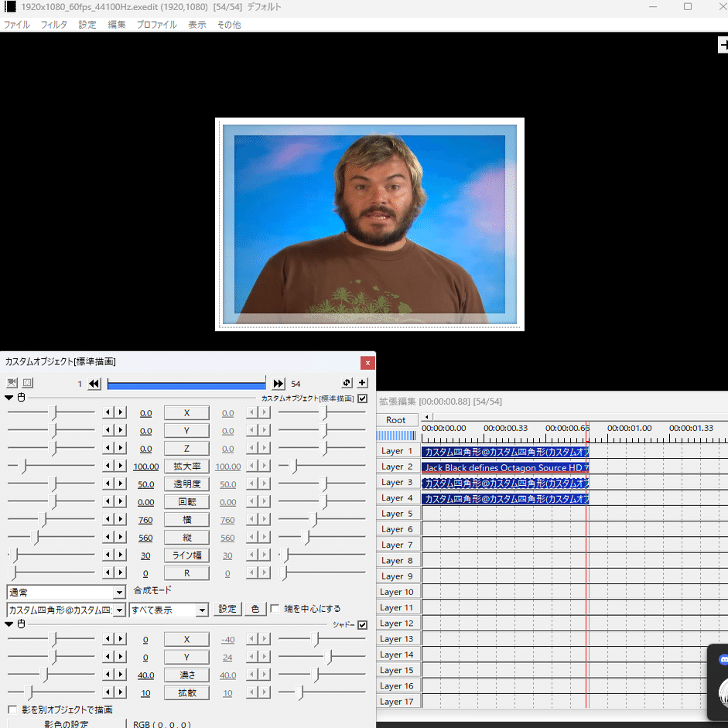Toggle visibility of Layer 3
Screen dimensions: 728x728
tap(398, 483)
